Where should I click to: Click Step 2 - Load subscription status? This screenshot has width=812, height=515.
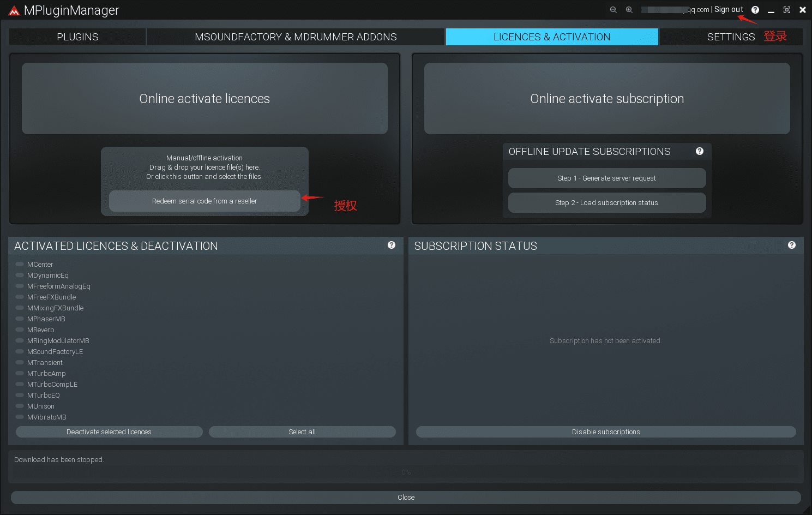click(607, 202)
